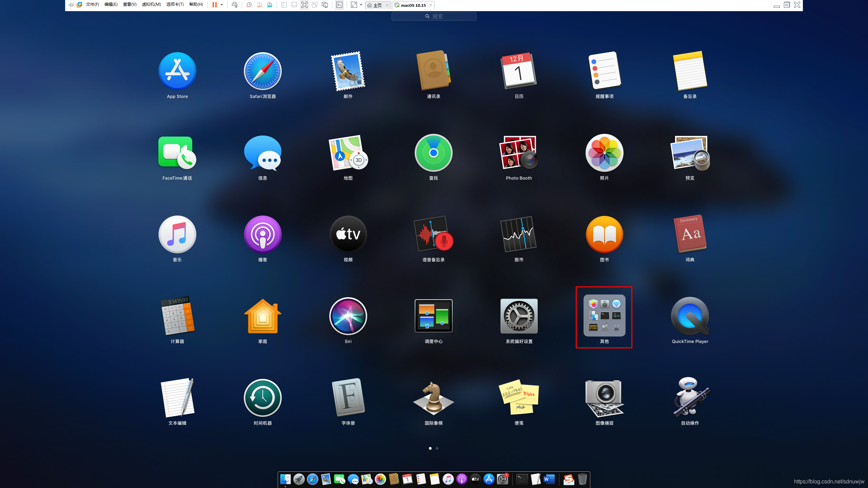Switch to the macOS 10.15 tab
The height and width of the screenshot is (488, 868).
(412, 5)
